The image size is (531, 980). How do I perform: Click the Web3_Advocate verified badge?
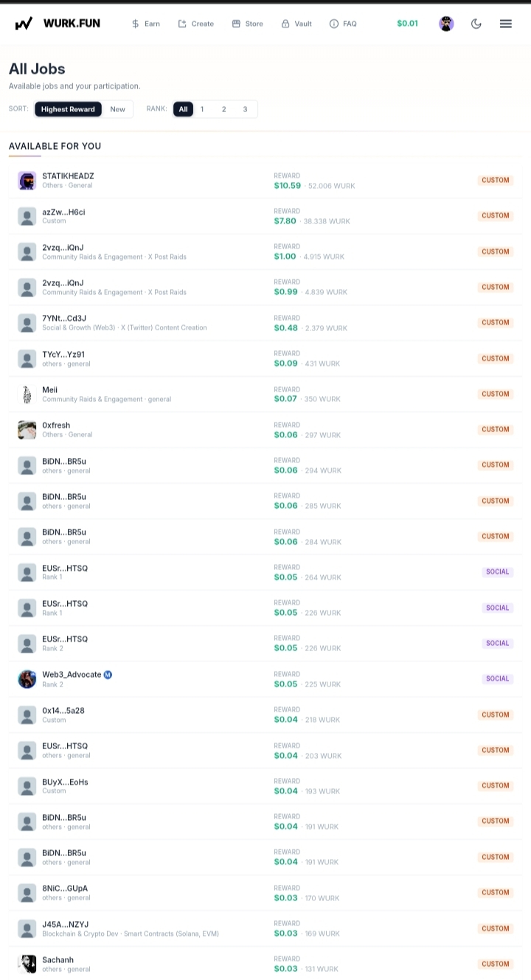point(108,675)
